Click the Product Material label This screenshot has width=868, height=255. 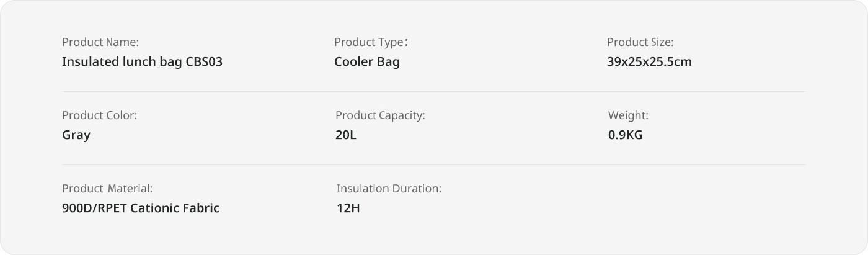(x=107, y=189)
